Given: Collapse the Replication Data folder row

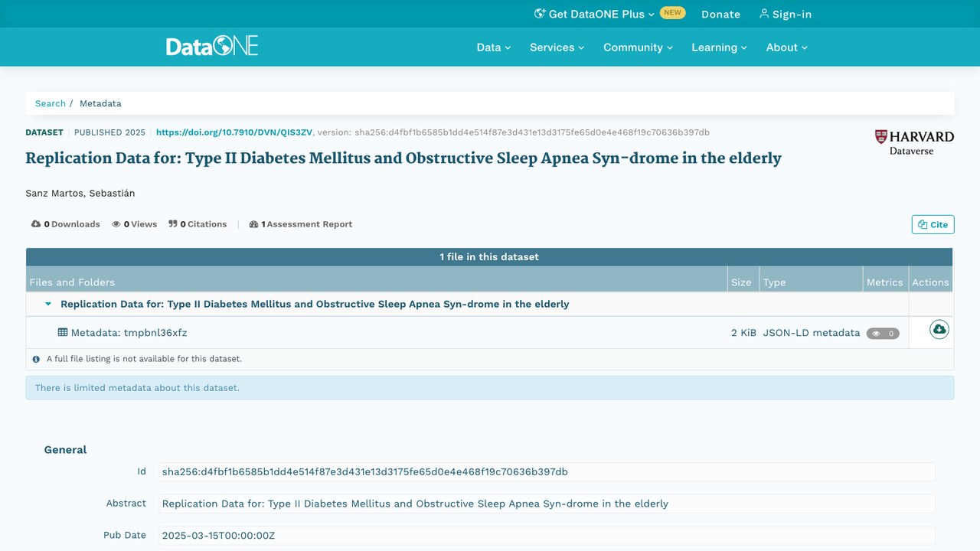Looking at the screenshot, I should (48, 304).
